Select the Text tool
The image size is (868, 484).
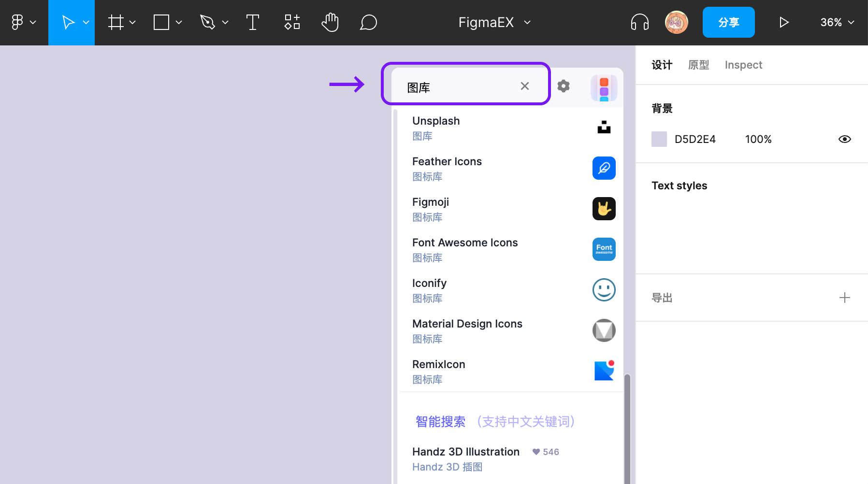tap(253, 22)
